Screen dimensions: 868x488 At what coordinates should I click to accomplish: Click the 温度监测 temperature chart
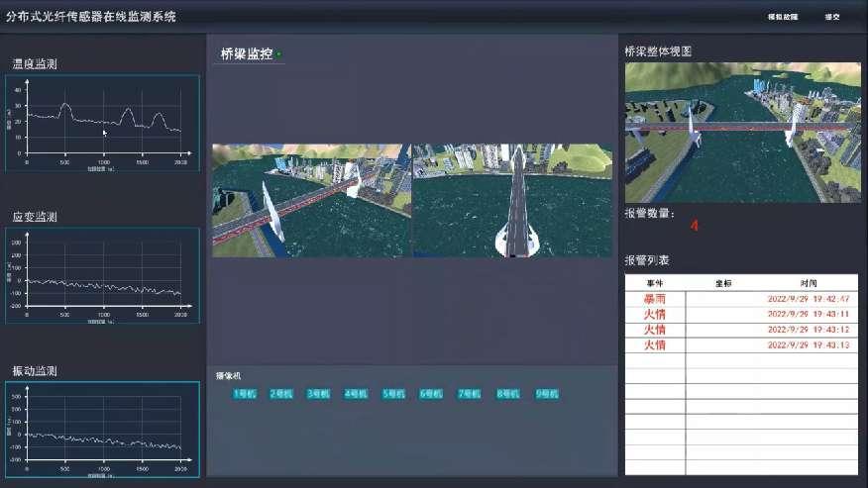point(102,122)
